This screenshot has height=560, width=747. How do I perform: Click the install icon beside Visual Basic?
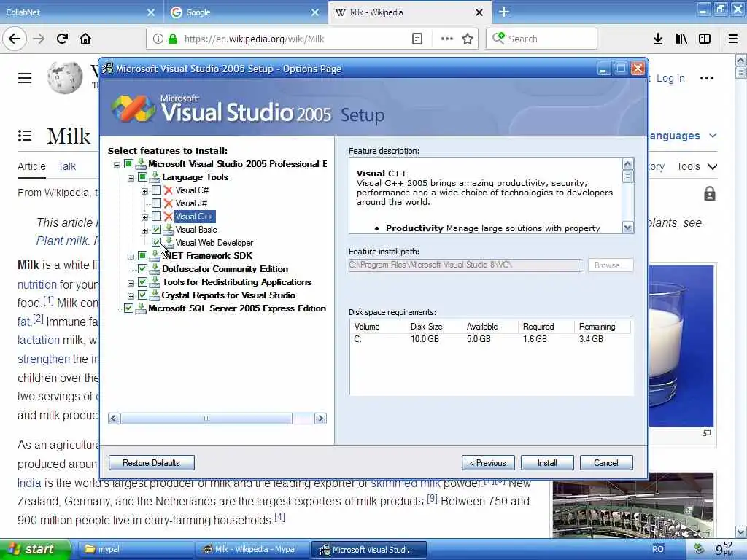click(x=169, y=230)
